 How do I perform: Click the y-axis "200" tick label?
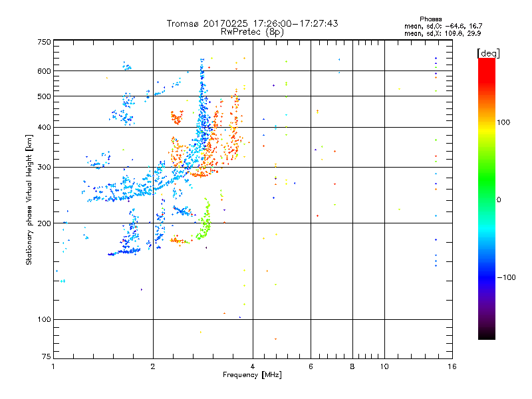(45, 223)
